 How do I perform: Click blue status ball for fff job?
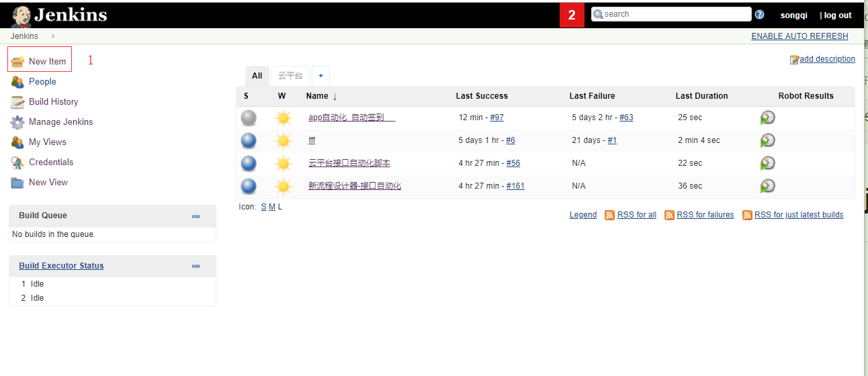[249, 140]
